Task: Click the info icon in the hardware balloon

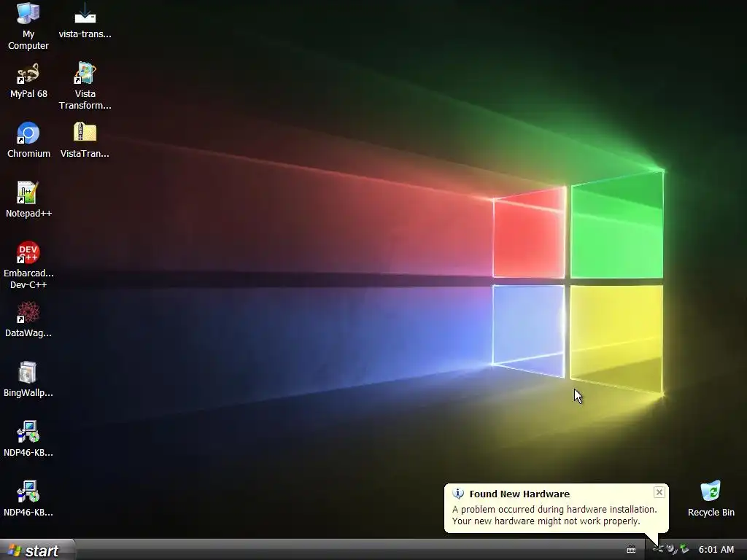Action: pos(458,494)
